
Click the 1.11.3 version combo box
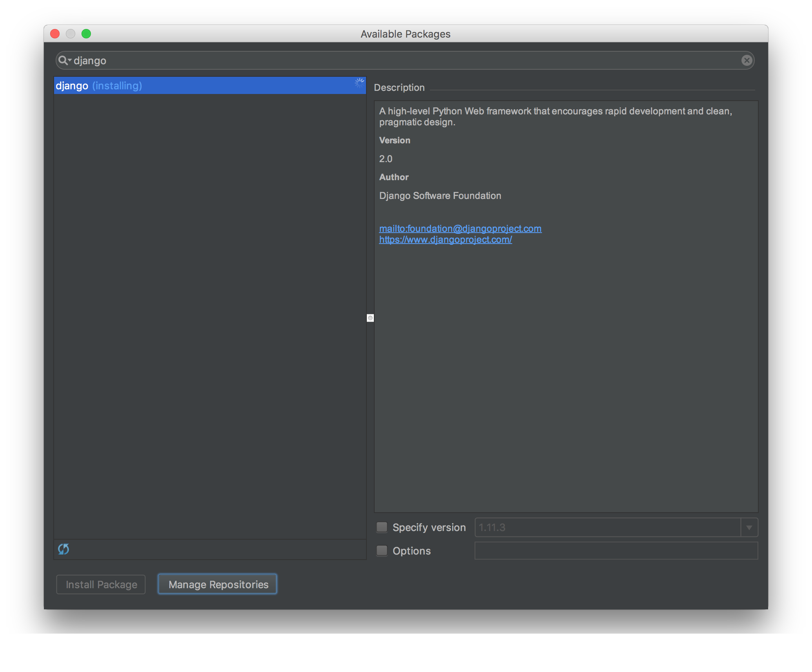click(x=607, y=527)
